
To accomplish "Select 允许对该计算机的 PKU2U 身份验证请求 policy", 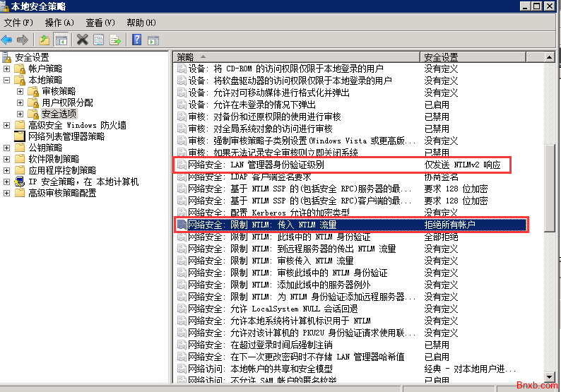I will (302, 333).
